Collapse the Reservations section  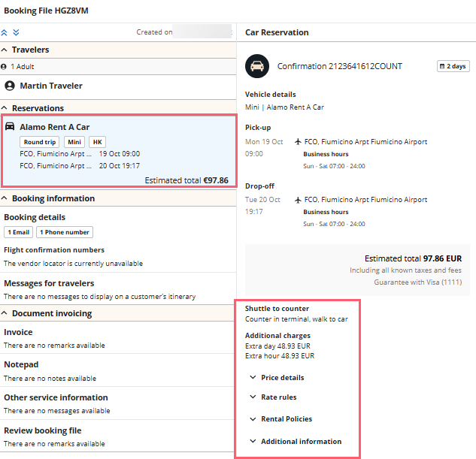click(5, 108)
